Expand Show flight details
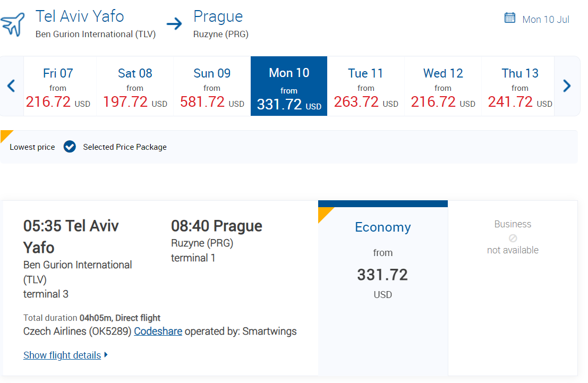Screen dimensions: 588x383 62,355
